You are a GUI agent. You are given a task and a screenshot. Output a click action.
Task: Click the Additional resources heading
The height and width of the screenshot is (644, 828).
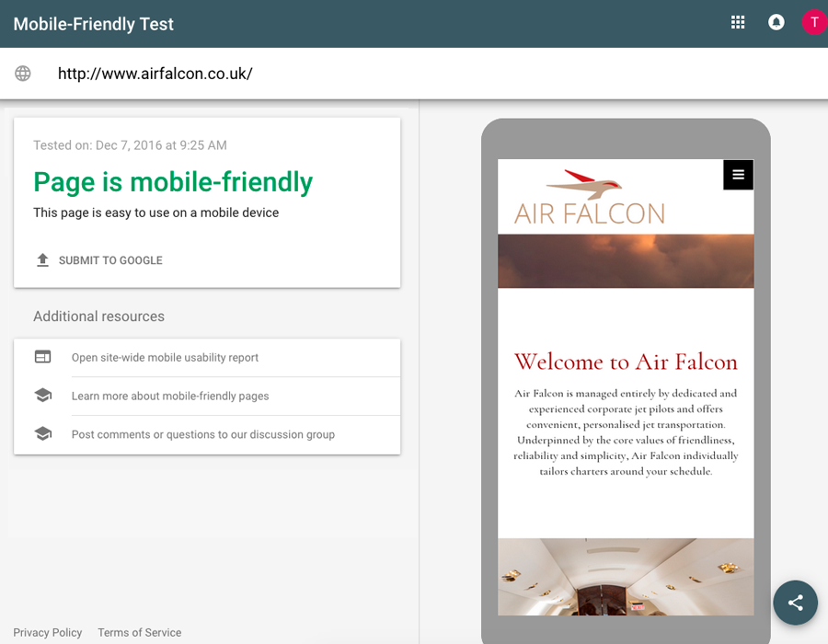(x=98, y=316)
